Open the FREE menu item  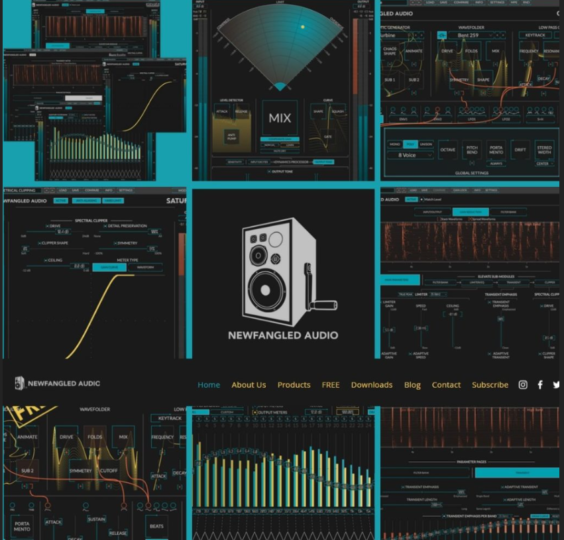330,385
